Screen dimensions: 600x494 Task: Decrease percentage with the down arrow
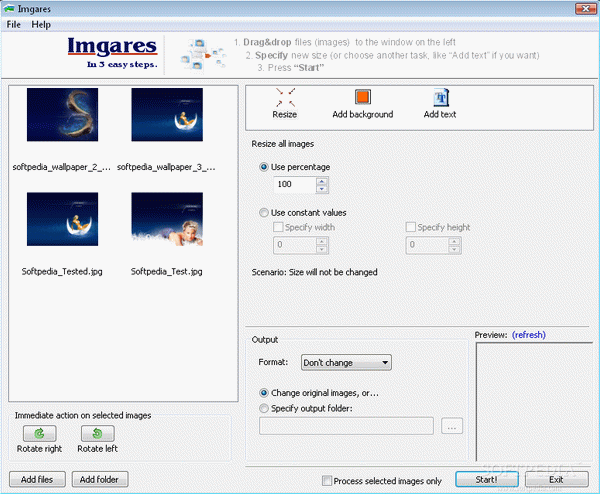(321, 189)
